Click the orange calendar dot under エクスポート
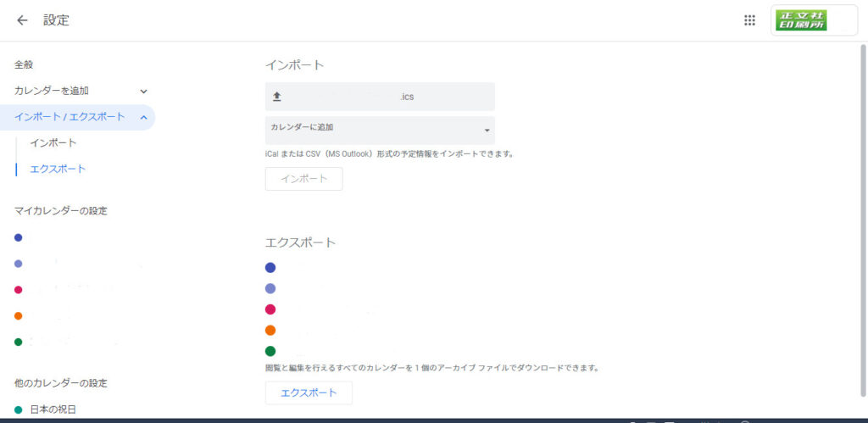 click(x=270, y=331)
